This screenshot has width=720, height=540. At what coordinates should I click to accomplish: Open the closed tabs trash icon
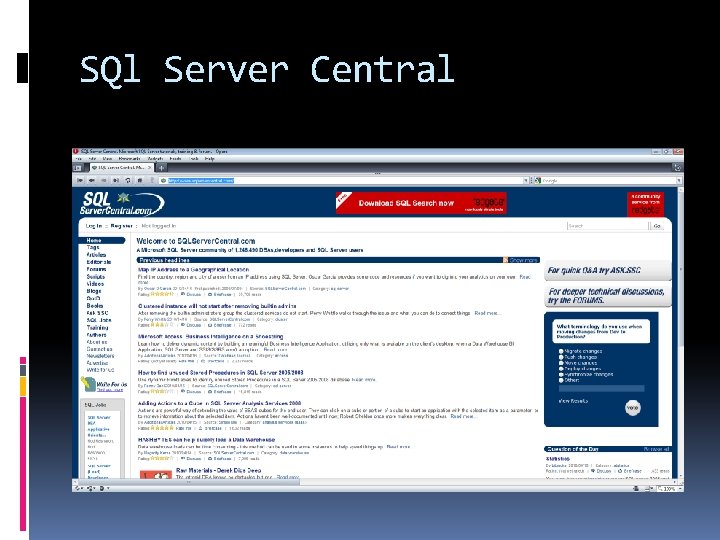(677, 168)
